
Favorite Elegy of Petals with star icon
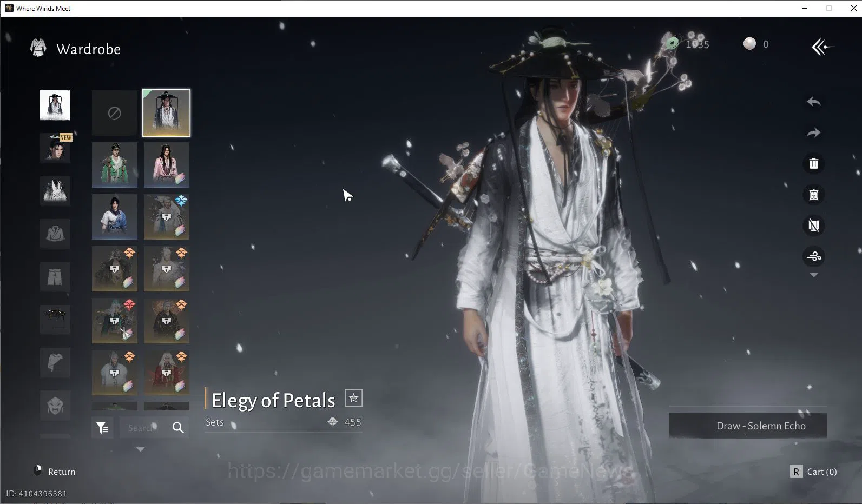coord(353,399)
